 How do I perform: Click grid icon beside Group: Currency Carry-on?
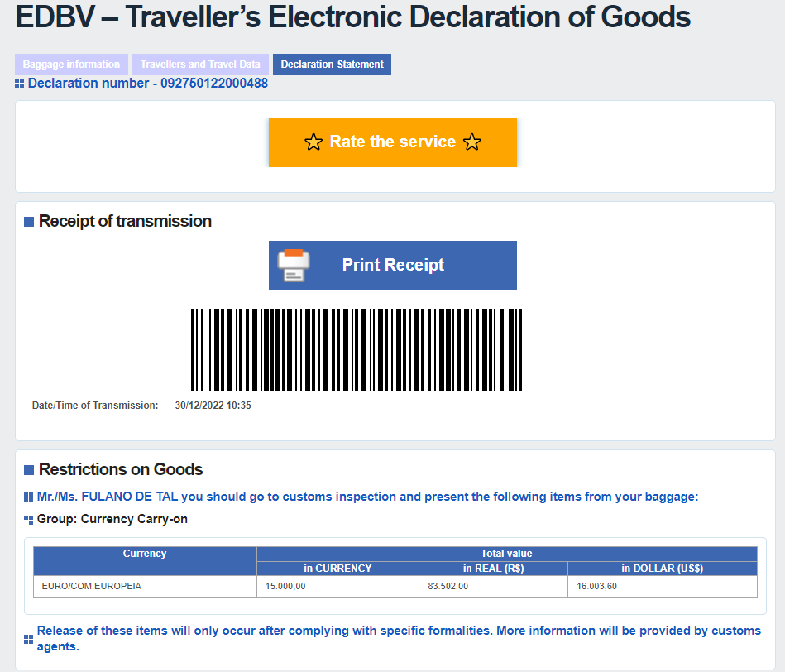(x=29, y=520)
